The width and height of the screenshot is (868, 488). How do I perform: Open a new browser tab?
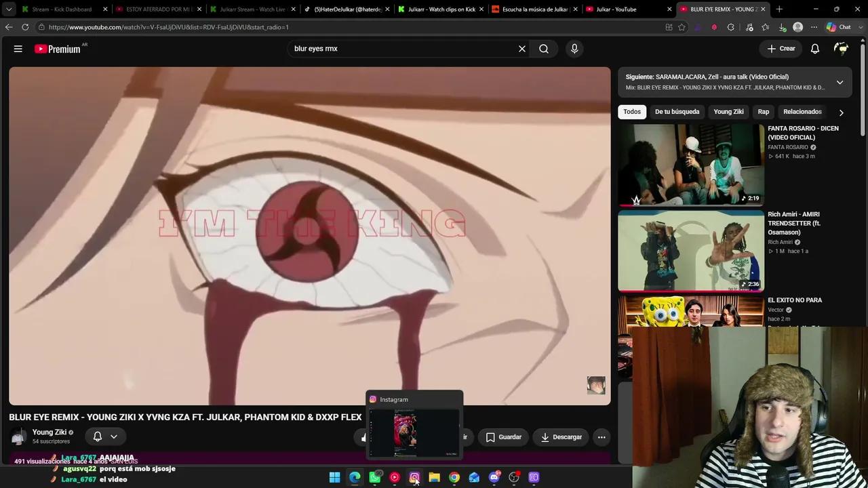(x=779, y=9)
